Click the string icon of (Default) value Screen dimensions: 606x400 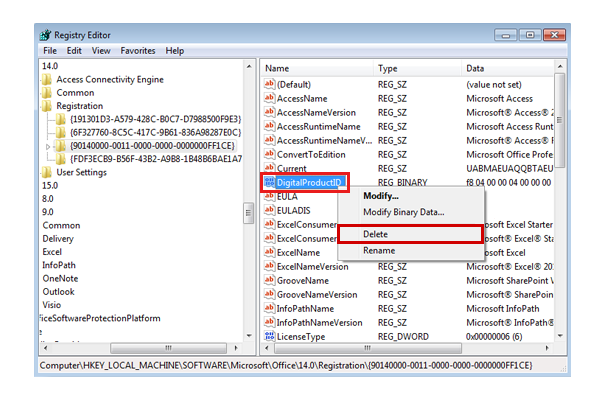(x=269, y=84)
